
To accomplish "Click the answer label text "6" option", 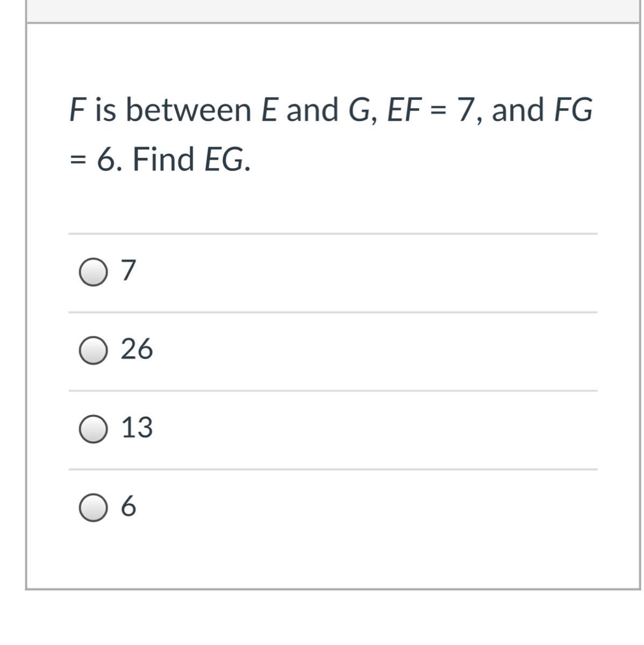I will [129, 506].
